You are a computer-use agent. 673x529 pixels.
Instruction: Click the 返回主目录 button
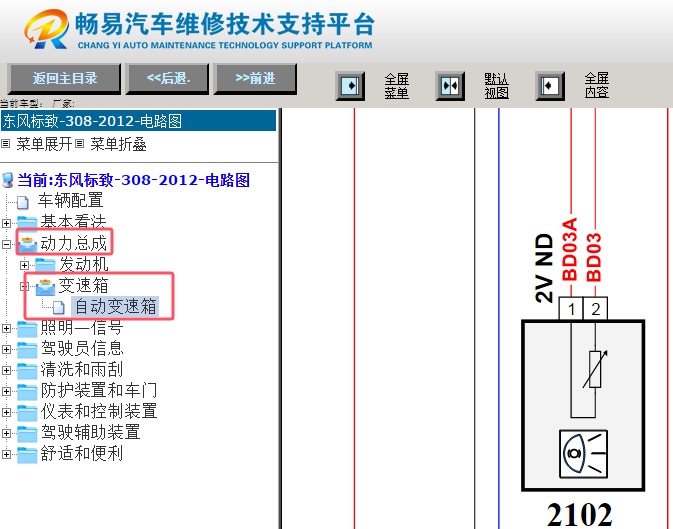click(x=64, y=79)
